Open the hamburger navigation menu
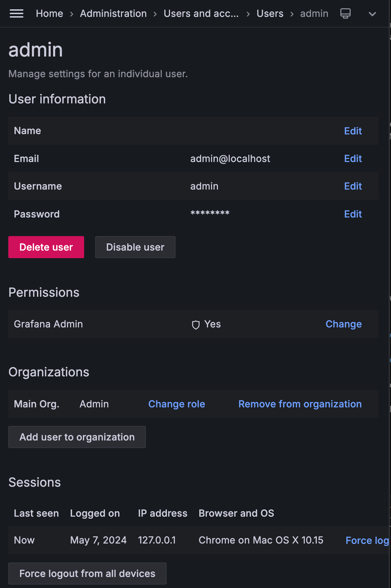The height and width of the screenshot is (588, 391). 17,14
